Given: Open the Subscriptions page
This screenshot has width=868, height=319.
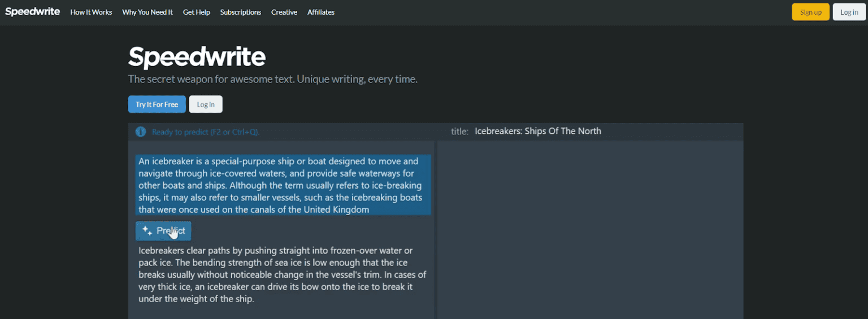Looking at the screenshot, I should point(241,12).
